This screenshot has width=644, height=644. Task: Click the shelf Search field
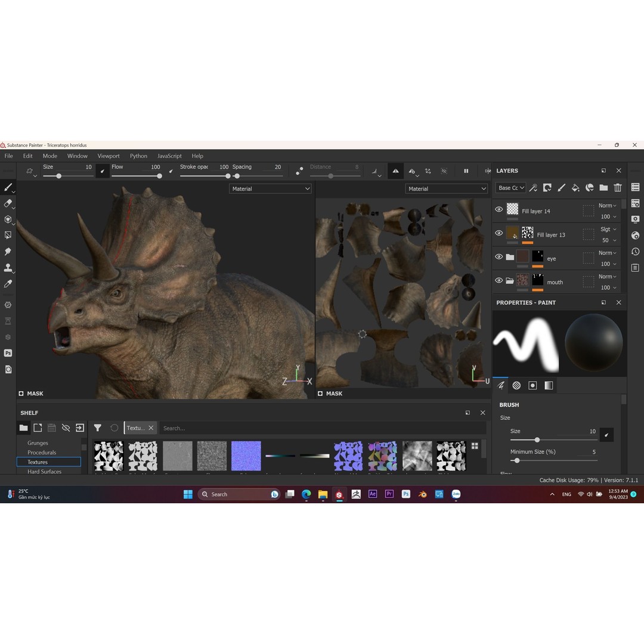[x=323, y=428]
